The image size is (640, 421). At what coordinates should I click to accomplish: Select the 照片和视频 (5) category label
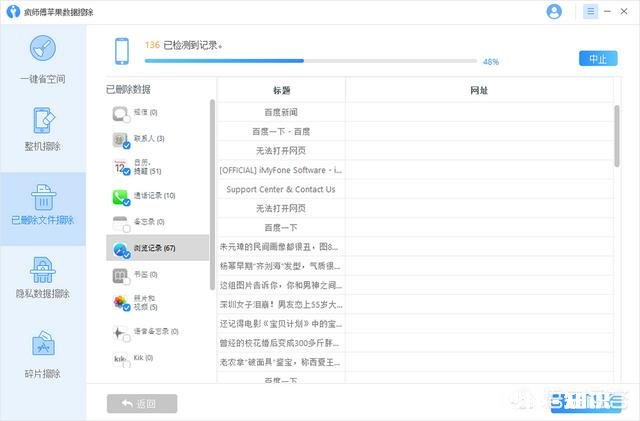(x=146, y=303)
